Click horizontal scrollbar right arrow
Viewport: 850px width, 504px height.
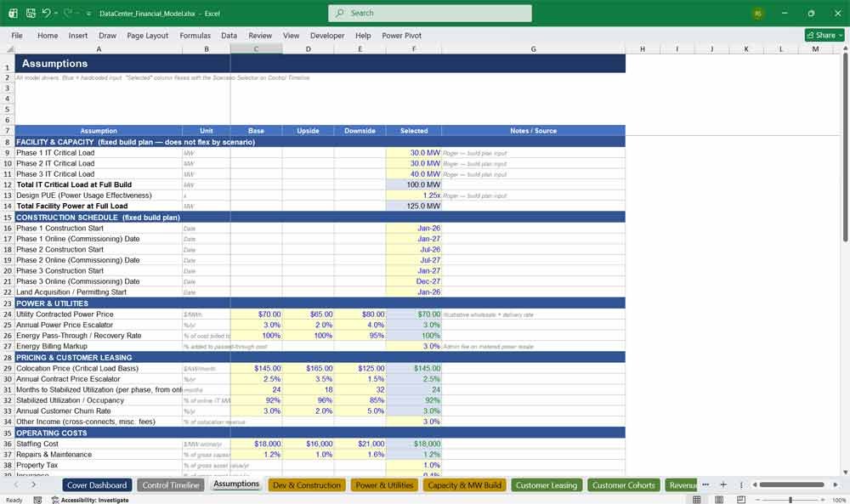[x=836, y=484]
